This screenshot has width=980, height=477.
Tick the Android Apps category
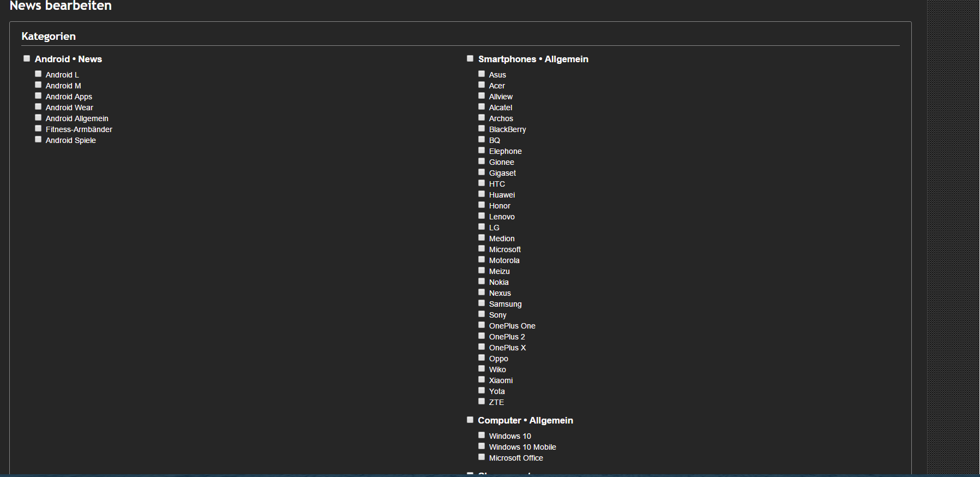38,96
